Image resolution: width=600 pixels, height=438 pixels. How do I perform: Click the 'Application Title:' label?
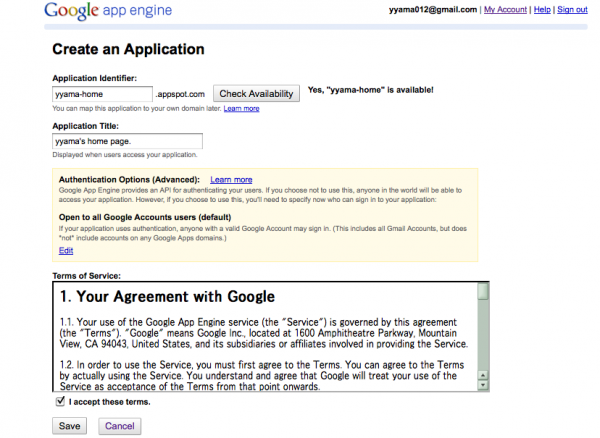(86, 126)
